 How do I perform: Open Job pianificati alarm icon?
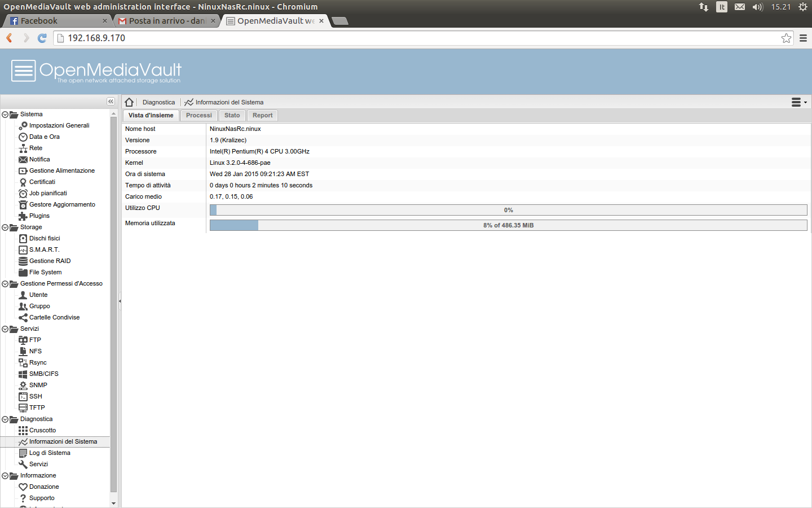pos(23,193)
